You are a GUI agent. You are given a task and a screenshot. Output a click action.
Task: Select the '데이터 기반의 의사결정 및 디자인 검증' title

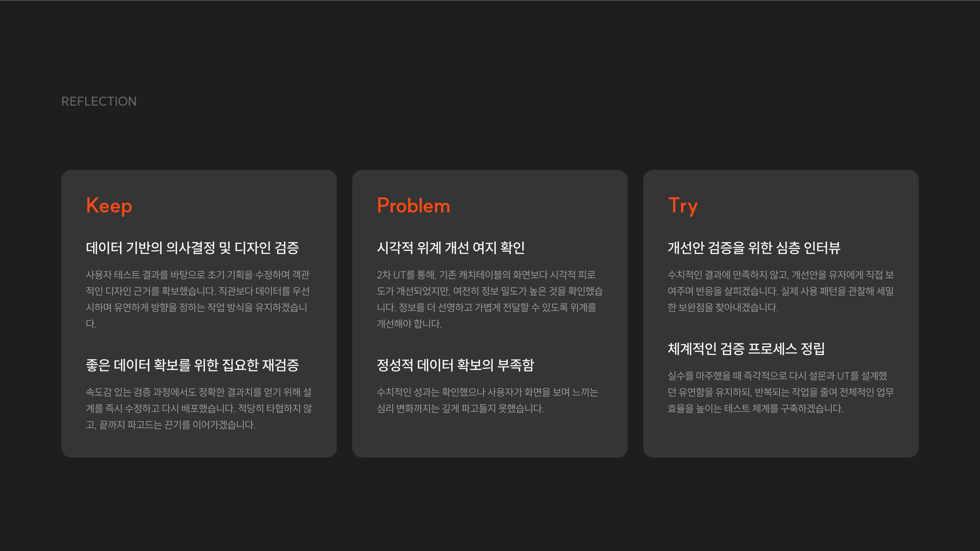pos(192,248)
